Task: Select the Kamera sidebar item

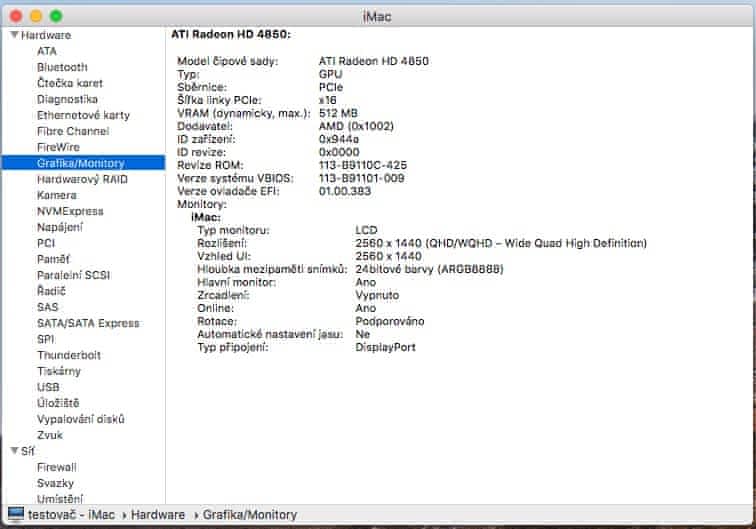Action: coord(57,195)
